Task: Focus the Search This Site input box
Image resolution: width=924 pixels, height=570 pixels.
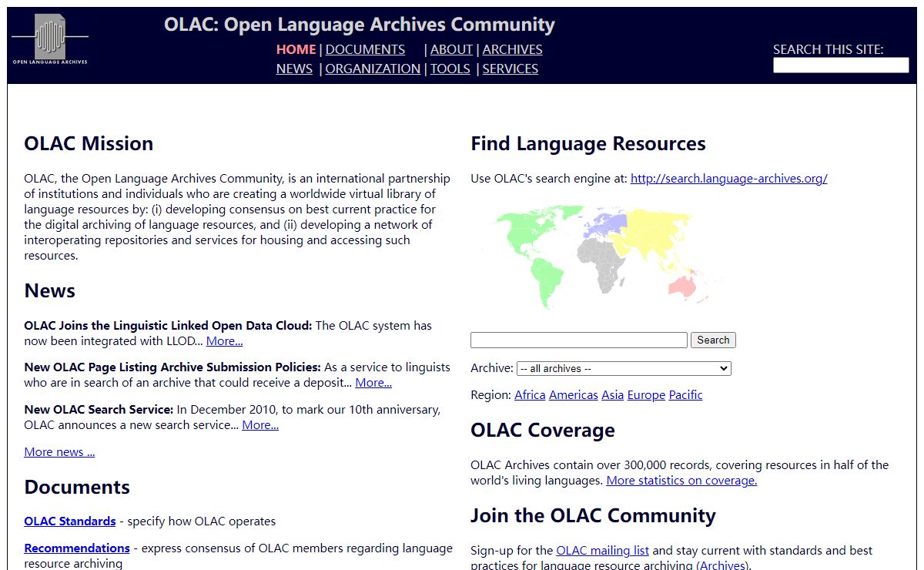Action: 841,65
